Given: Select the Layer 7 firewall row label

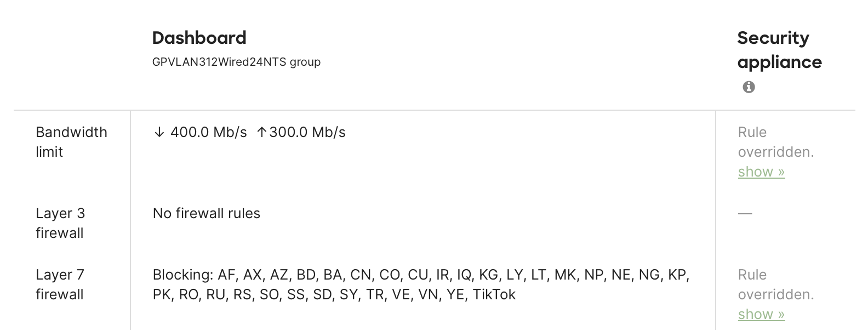Looking at the screenshot, I should (61, 285).
